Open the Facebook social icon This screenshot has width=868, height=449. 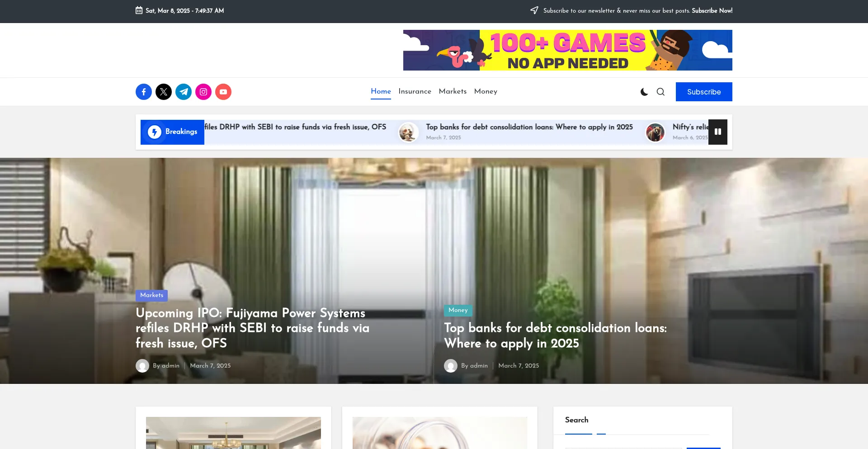(144, 92)
